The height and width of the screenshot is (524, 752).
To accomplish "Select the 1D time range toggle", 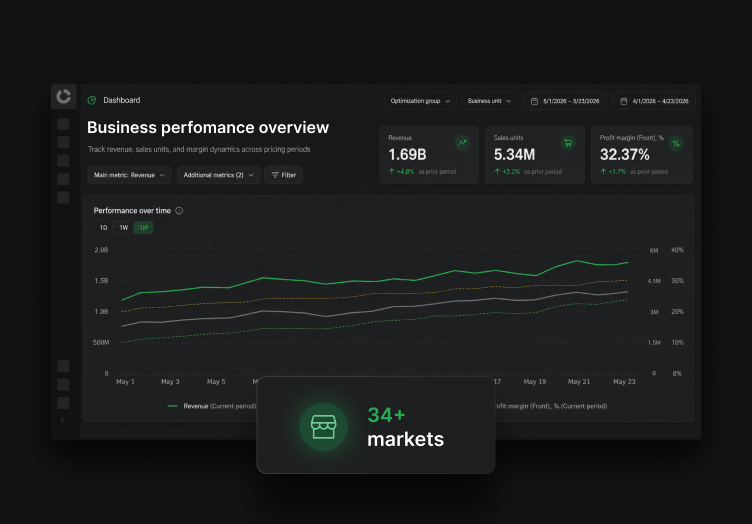I will (x=104, y=228).
